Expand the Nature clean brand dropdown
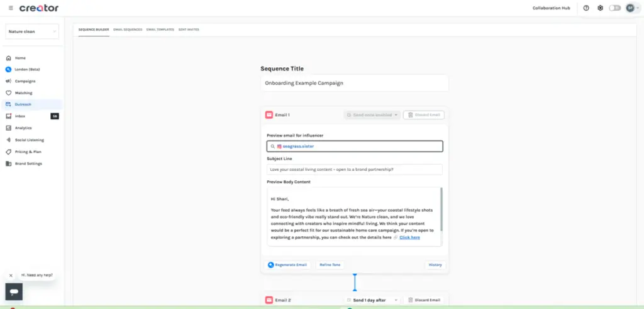Viewport: 644px width, 309px height. (x=32, y=31)
